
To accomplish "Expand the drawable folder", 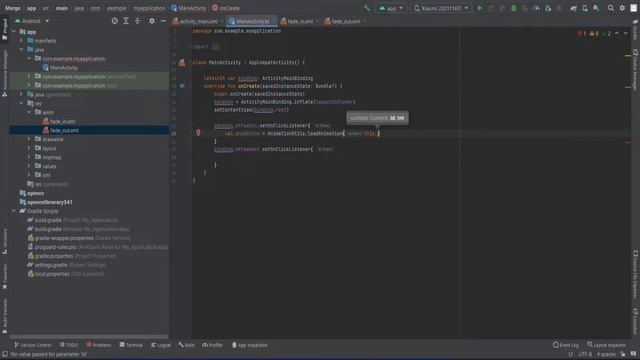I will (29, 139).
